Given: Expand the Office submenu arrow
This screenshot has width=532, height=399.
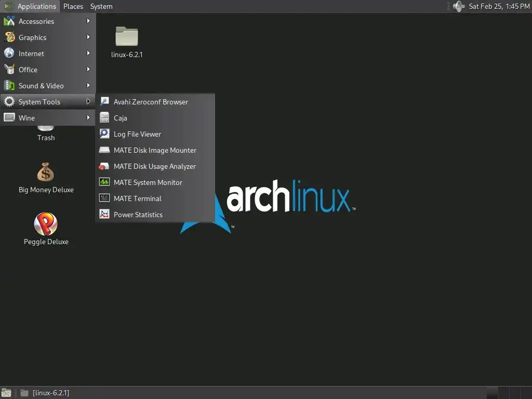Looking at the screenshot, I should (88, 69).
